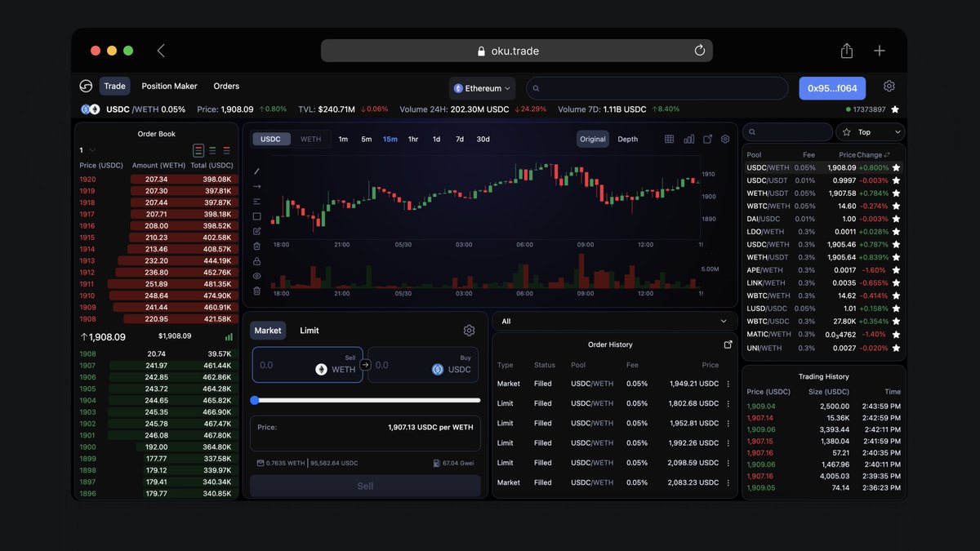Click the trash icon below the eye
Screen dimensions: 980x551
257,291
